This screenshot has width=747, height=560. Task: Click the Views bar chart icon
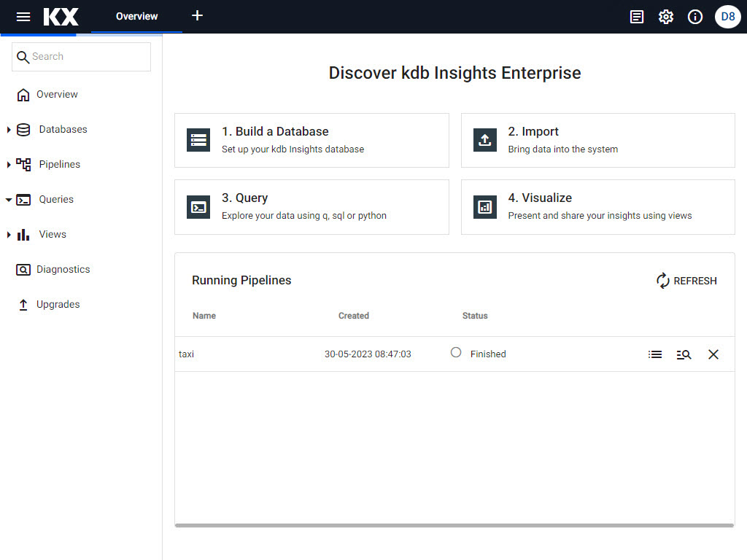23,235
